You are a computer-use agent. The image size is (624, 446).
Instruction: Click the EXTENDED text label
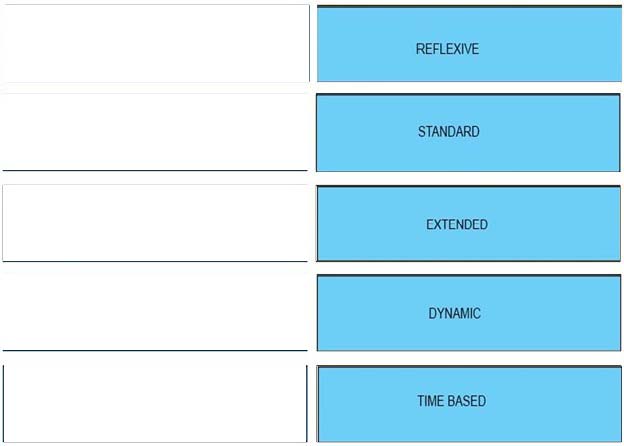[x=457, y=224]
